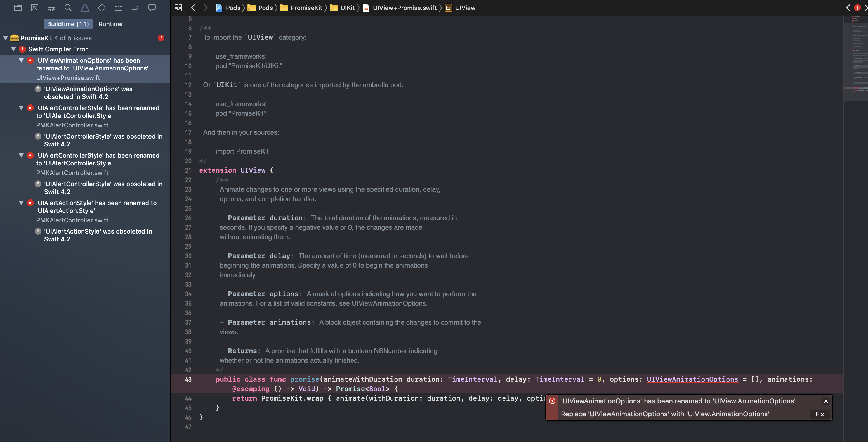Collapse the UIViewAnimationOptions renamed issue
The image size is (868, 442).
pyautogui.click(x=21, y=60)
